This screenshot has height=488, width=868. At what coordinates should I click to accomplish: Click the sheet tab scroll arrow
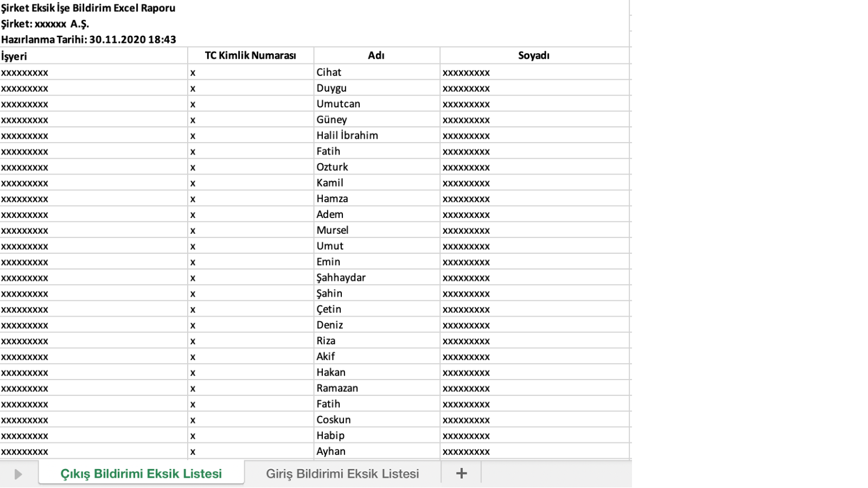point(18,474)
